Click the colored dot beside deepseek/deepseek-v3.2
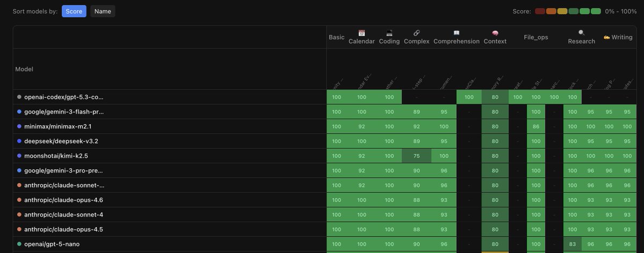 click(x=19, y=141)
